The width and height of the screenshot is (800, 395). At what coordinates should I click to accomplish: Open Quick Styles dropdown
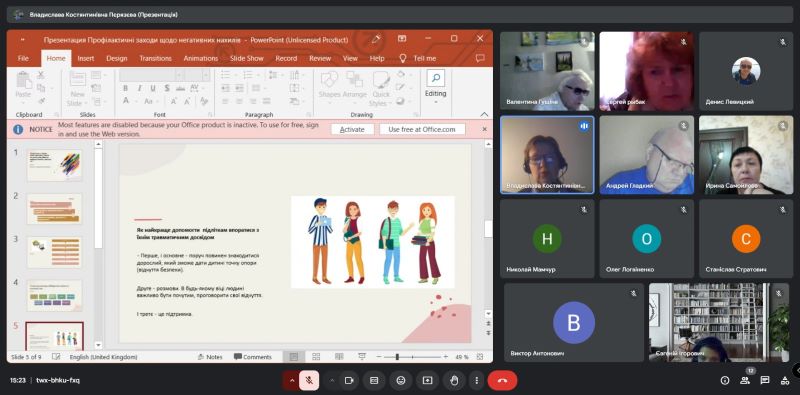tap(381, 89)
